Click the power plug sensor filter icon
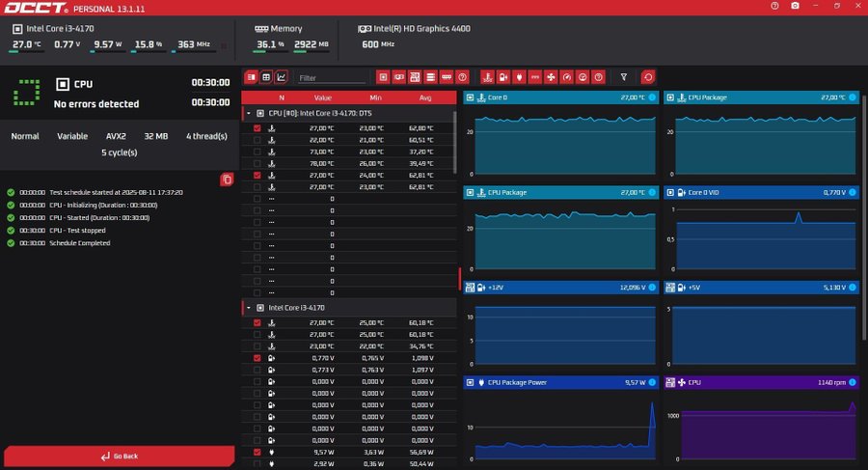Viewport: 868px width, 470px height. click(x=519, y=77)
